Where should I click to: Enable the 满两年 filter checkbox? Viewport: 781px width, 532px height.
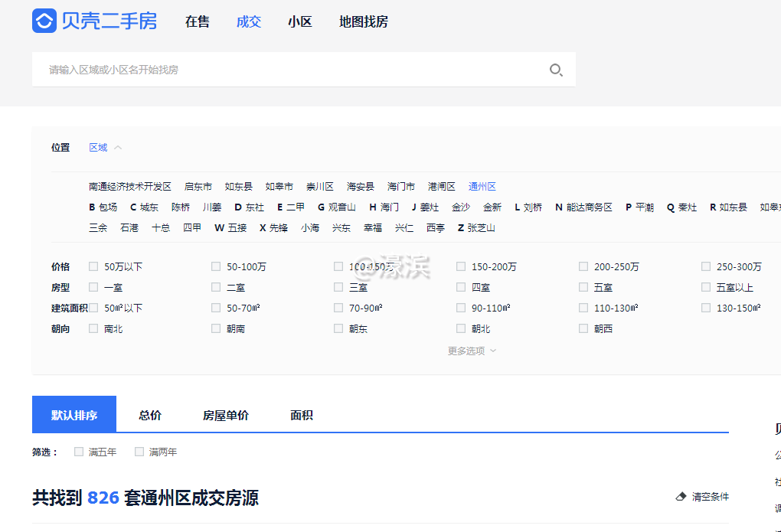(x=138, y=452)
